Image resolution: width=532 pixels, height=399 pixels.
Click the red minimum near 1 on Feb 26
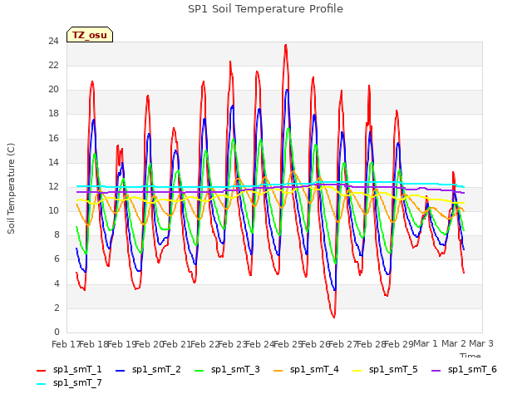coord(334,318)
